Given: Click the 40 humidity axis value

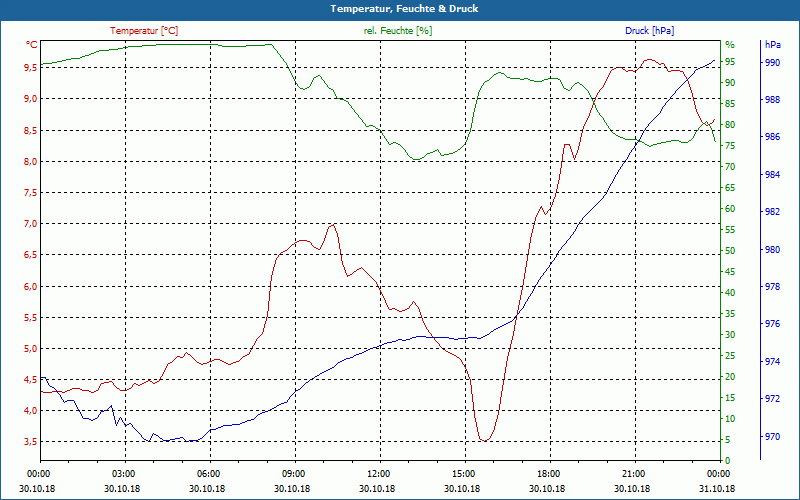Looking at the screenshot, I should tap(730, 293).
